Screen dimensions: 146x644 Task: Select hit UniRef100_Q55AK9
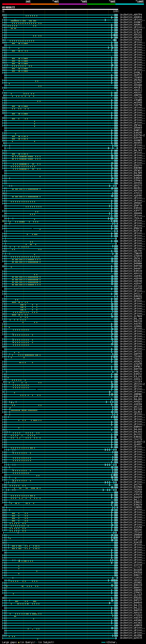131,128
